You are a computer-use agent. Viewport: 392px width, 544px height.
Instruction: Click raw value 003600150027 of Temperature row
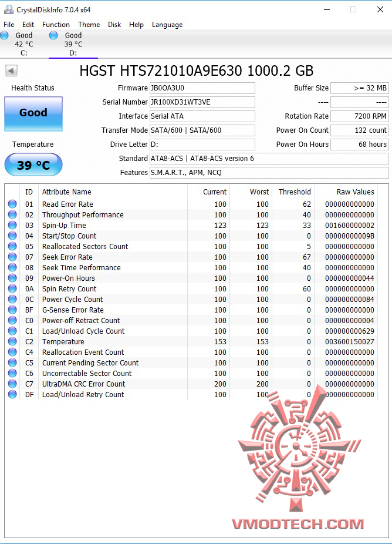350,342
